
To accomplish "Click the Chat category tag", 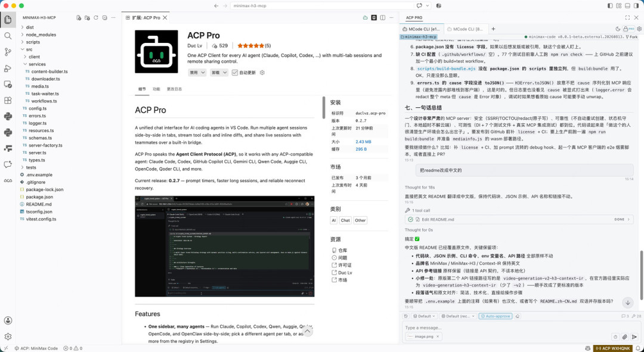I will click(x=345, y=220).
